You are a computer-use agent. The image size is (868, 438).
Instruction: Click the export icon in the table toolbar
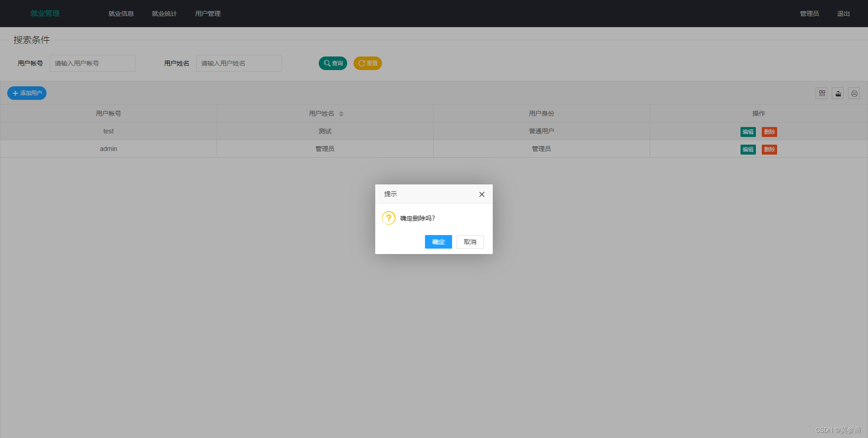[838, 93]
